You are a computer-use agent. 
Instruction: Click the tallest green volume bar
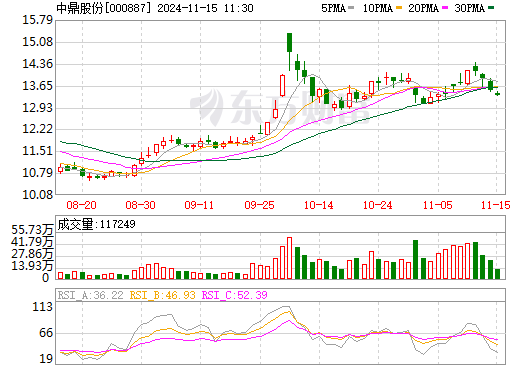[415, 259]
